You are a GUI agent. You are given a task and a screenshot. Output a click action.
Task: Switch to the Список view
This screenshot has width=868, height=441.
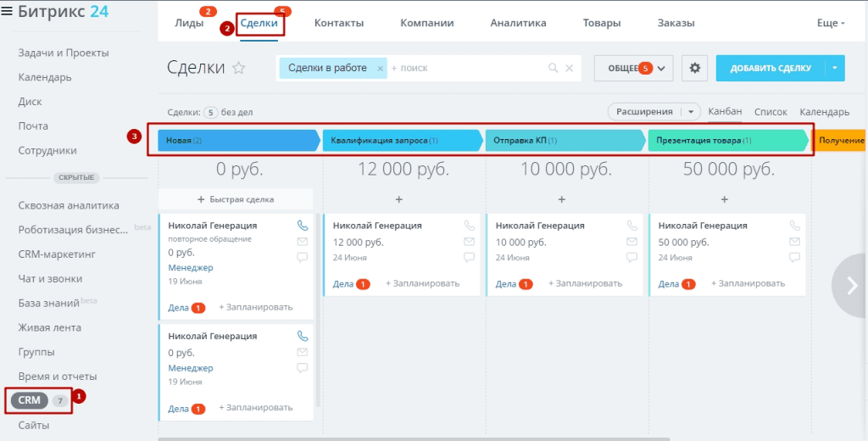pos(771,112)
